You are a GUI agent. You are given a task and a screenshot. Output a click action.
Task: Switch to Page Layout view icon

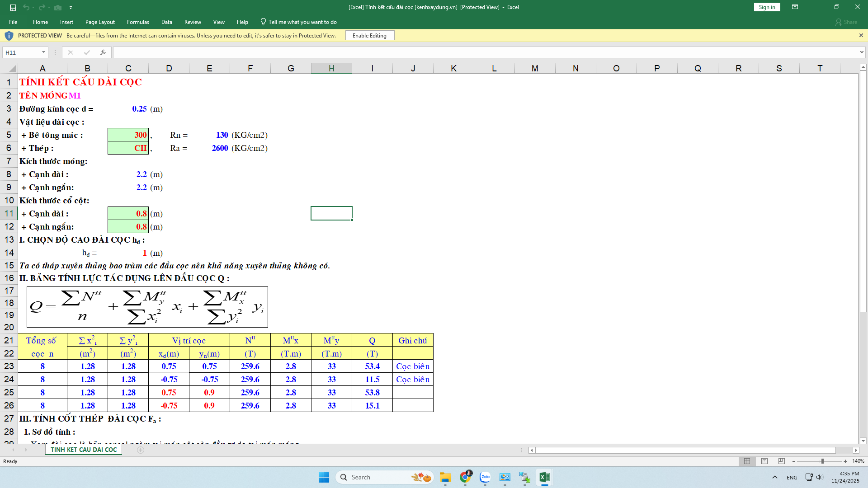point(764,461)
